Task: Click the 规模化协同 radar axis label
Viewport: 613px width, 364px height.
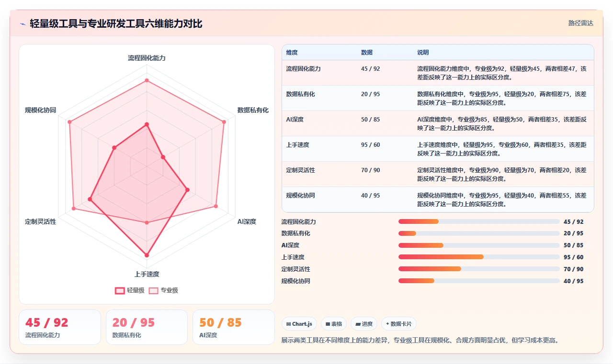Action: tap(40, 110)
